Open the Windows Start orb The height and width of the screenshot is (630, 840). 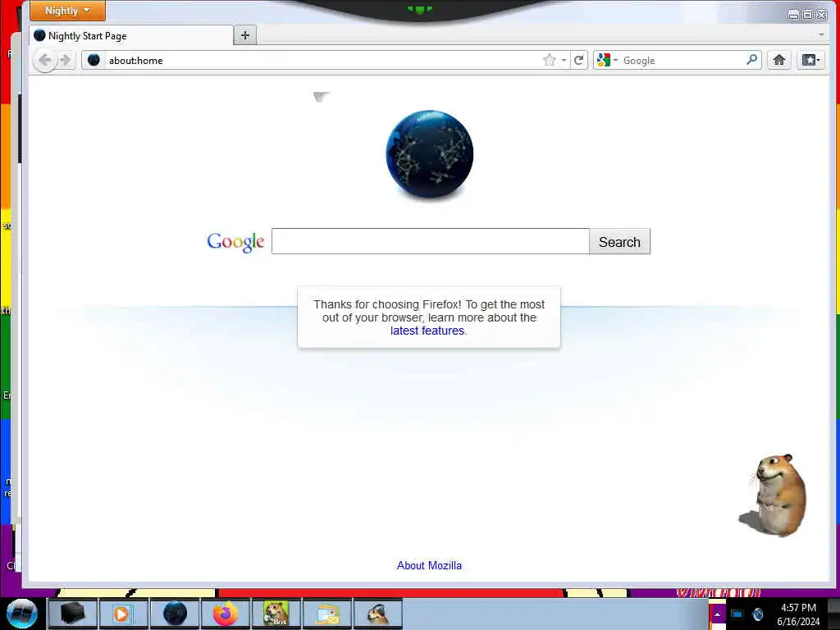click(21, 614)
